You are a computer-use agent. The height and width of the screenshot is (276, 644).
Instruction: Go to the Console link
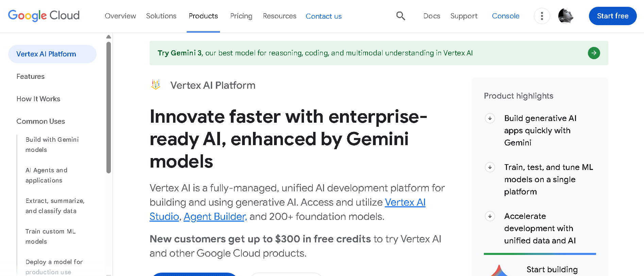(x=506, y=16)
